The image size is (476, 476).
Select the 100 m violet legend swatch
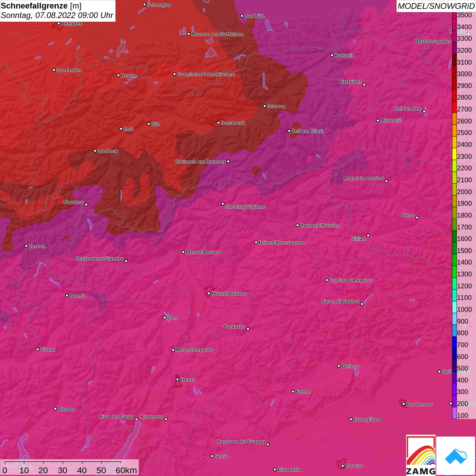[454, 413]
